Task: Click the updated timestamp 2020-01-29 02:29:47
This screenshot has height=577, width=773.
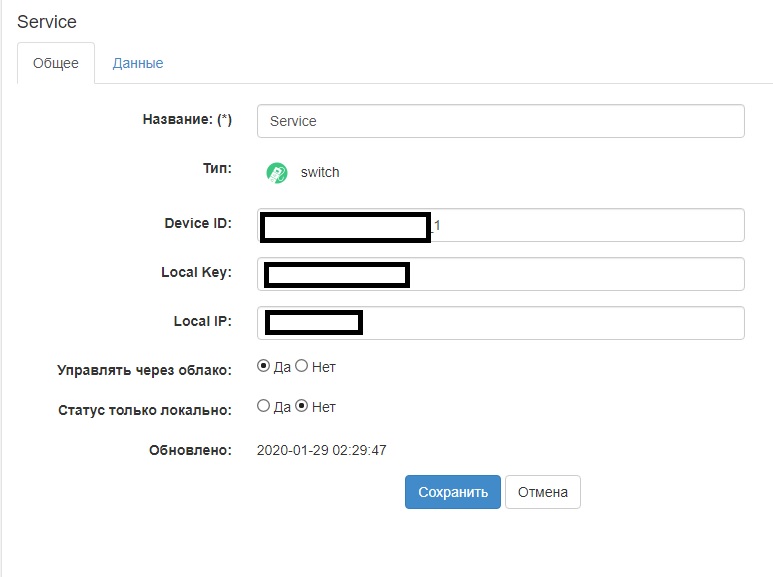Action: [x=321, y=450]
